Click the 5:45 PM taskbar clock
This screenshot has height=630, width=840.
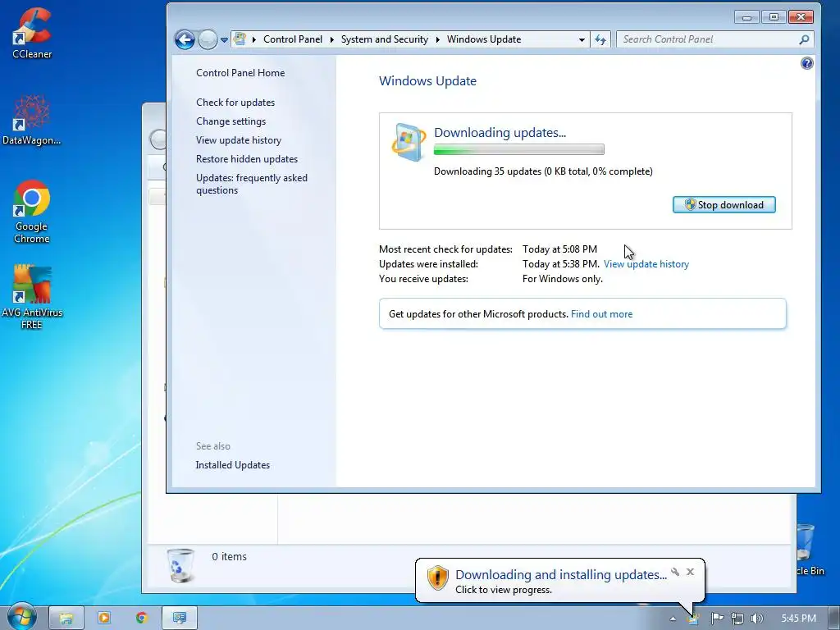[x=798, y=619]
